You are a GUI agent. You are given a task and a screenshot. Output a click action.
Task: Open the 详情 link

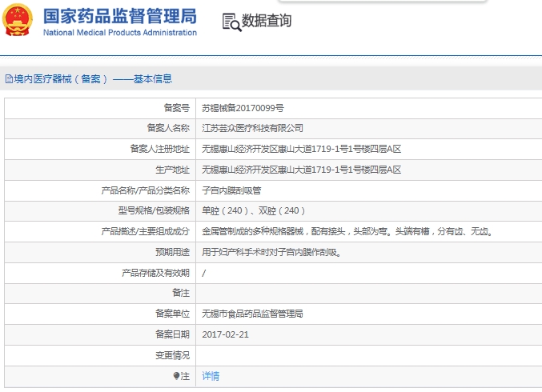click(211, 376)
